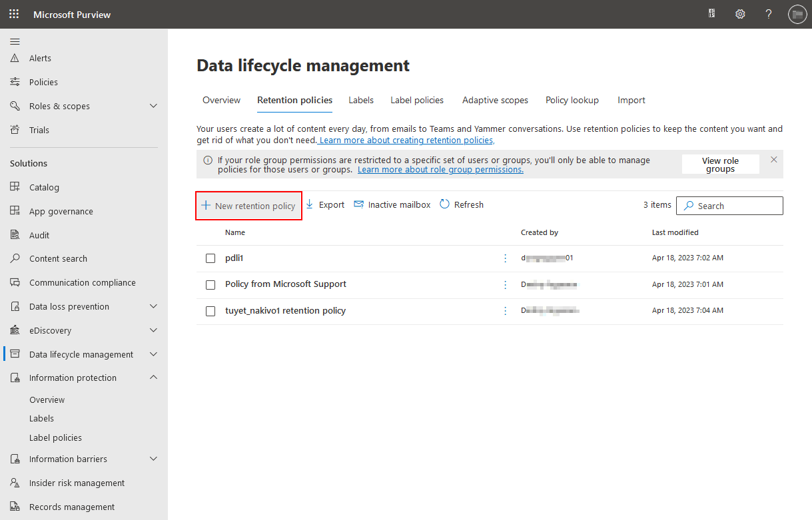Open the Adaptive scopes tab
Image resolution: width=812 pixels, height=520 pixels.
pyautogui.click(x=495, y=100)
